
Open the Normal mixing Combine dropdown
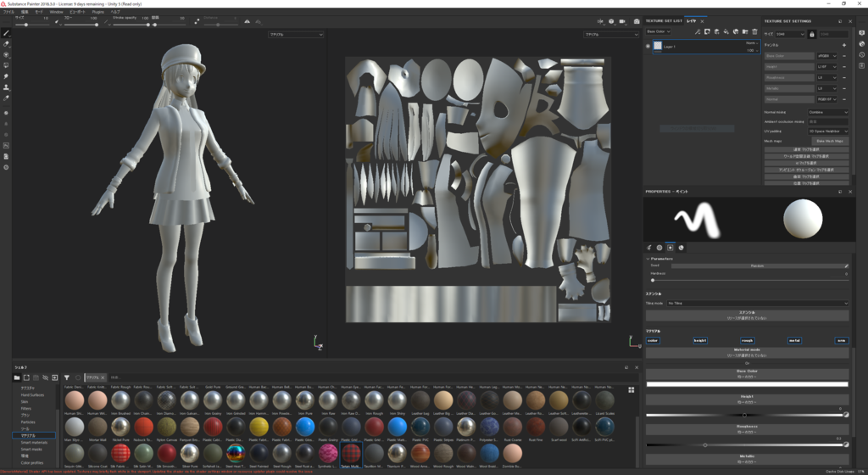(827, 112)
